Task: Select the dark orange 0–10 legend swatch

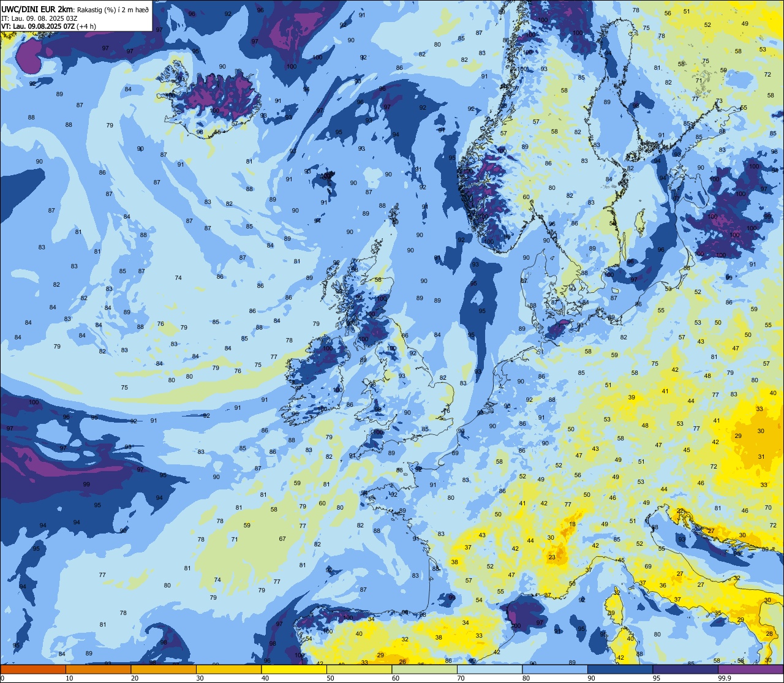Action: coord(33,669)
